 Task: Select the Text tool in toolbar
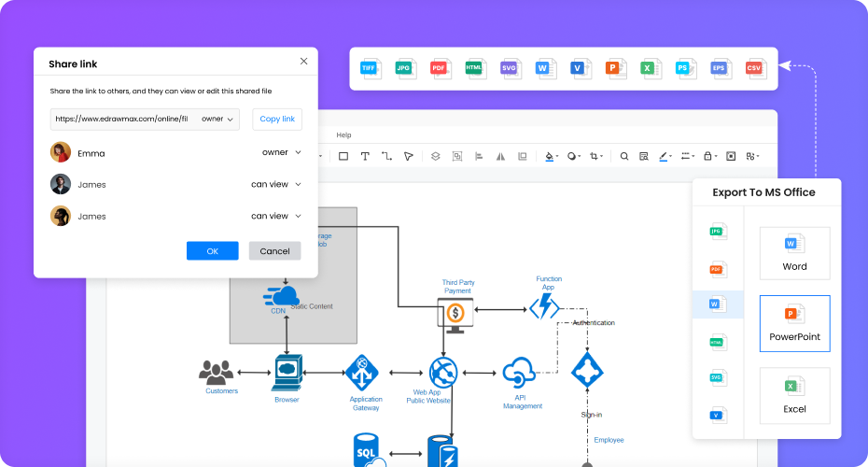click(365, 156)
